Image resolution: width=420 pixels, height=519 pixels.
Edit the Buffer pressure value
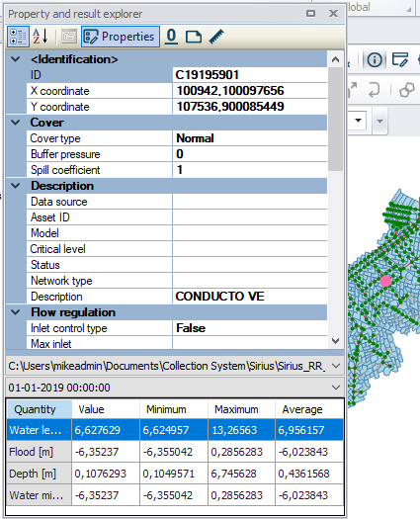pos(250,154)
